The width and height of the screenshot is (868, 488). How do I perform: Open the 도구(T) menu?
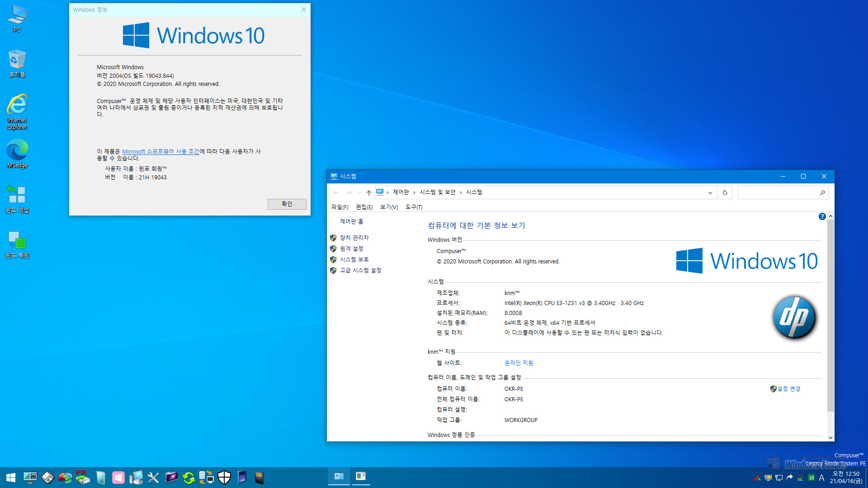414,207
